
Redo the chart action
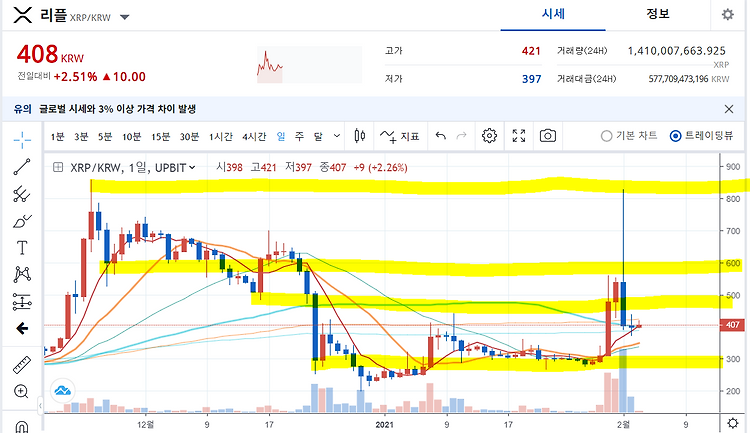point(461,136)
